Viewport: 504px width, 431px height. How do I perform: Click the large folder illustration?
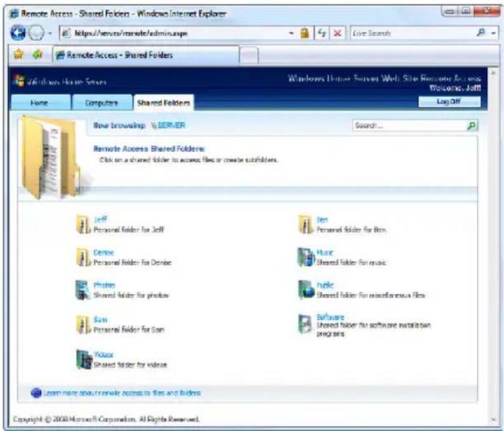click(52, 158)
